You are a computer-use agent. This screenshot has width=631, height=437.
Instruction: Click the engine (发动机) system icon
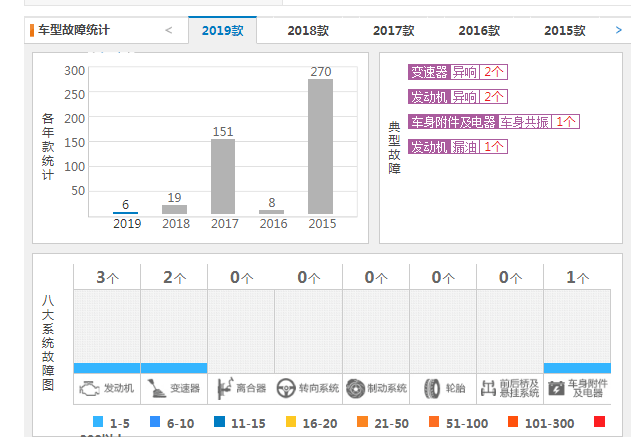pyautogui.click(x=89, y=389)
